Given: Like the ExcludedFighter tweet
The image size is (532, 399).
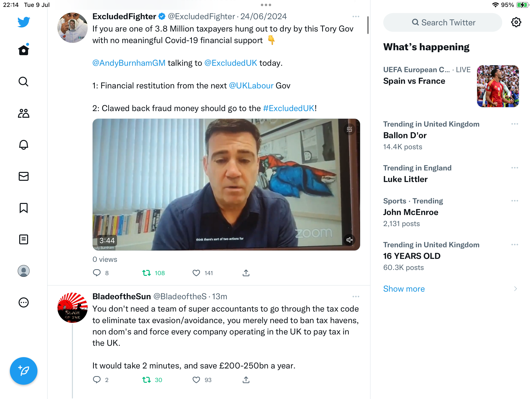Looking at the screenshot, I should (196, 273).
